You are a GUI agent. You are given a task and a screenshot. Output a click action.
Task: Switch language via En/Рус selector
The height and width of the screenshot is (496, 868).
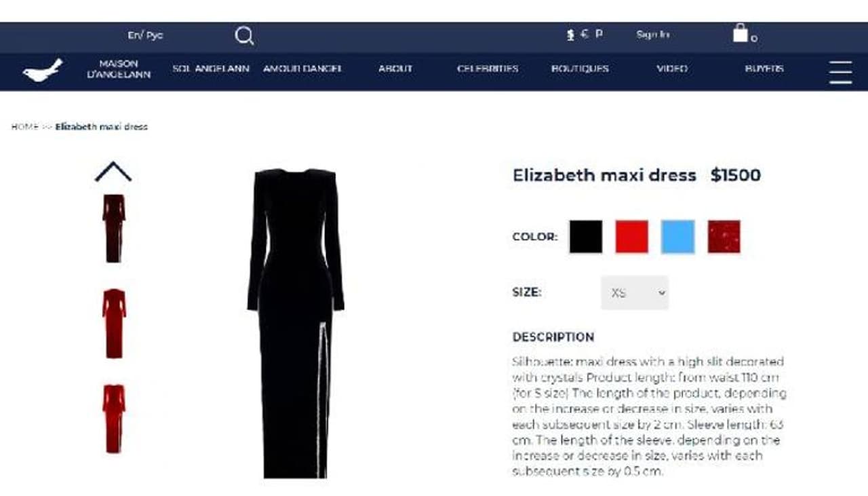[x=145, y=35]
